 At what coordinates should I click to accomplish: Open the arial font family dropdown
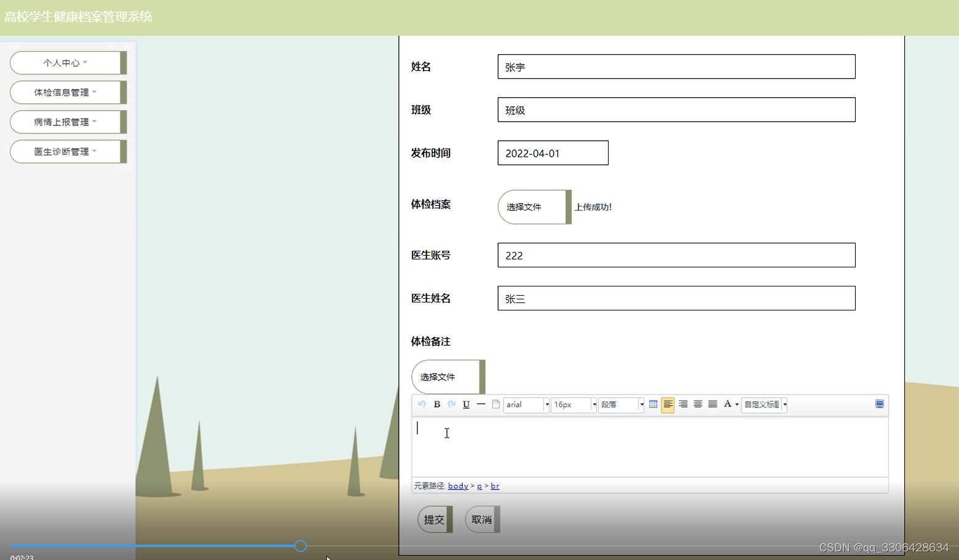pyautogui.click(x=526, y=404)
